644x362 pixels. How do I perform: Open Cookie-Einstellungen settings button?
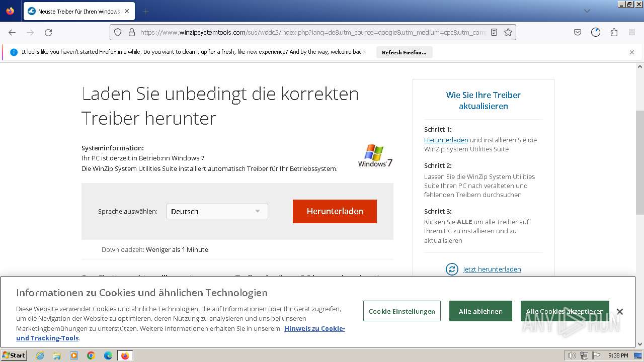pos(401,311)
